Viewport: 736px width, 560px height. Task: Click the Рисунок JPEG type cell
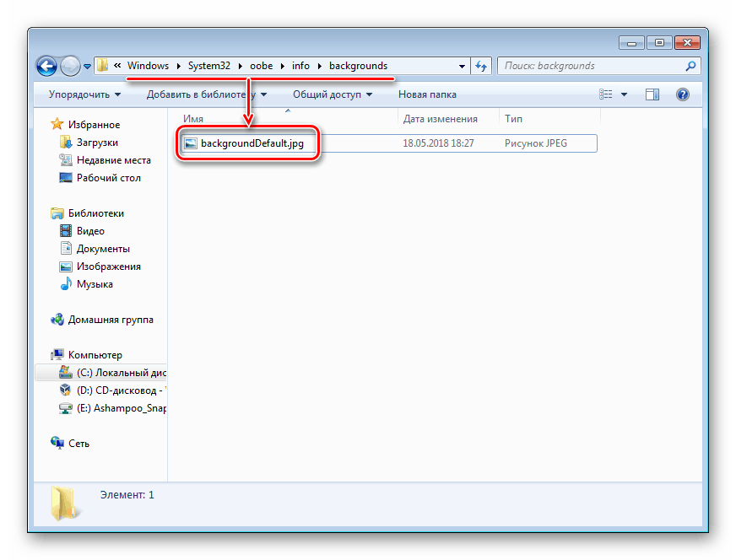coord(536,143)
